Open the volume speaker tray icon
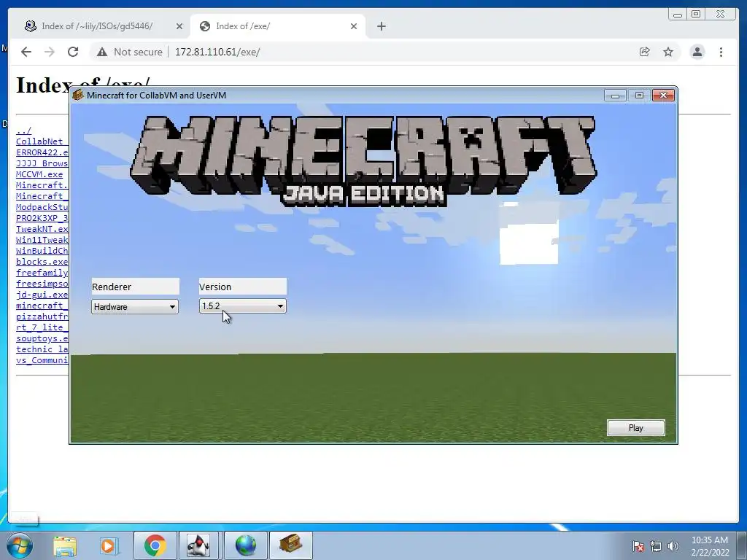This screenshot has height=560, width=747. click(673, 546)
